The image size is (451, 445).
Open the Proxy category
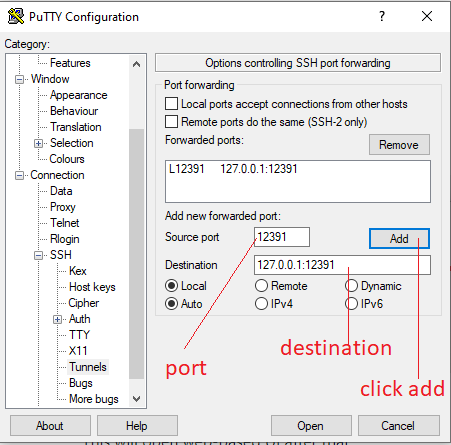(63, 207)
